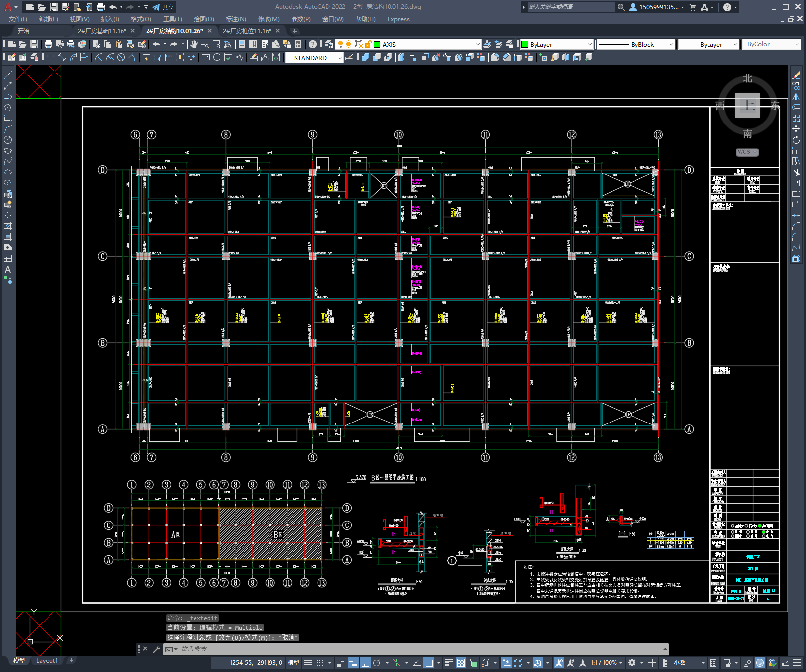Image resolution: width=806 pixels, height=672 pixels.
Task: Toggle the drawing grid display in the status bar
Action: tap(308, 663)
